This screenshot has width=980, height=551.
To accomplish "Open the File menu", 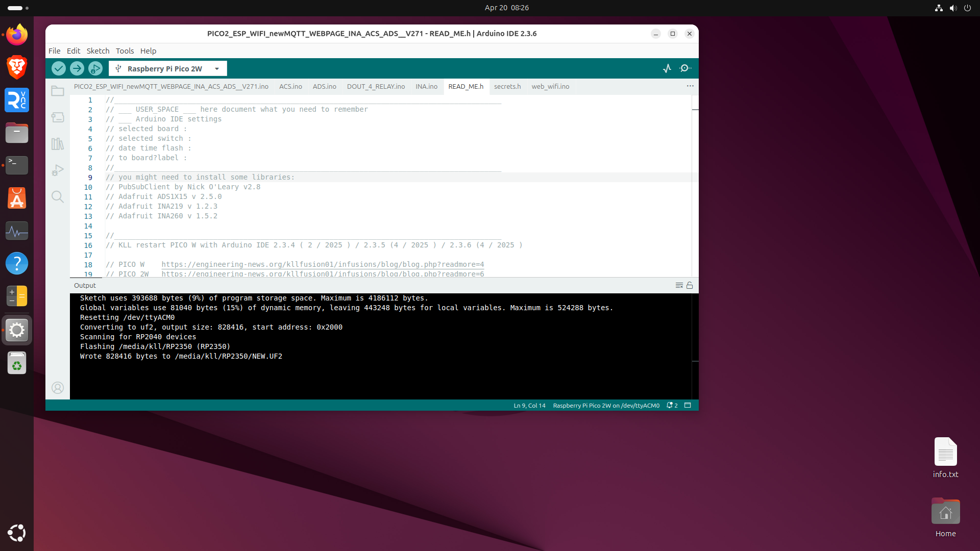I will tap(54, 51).
